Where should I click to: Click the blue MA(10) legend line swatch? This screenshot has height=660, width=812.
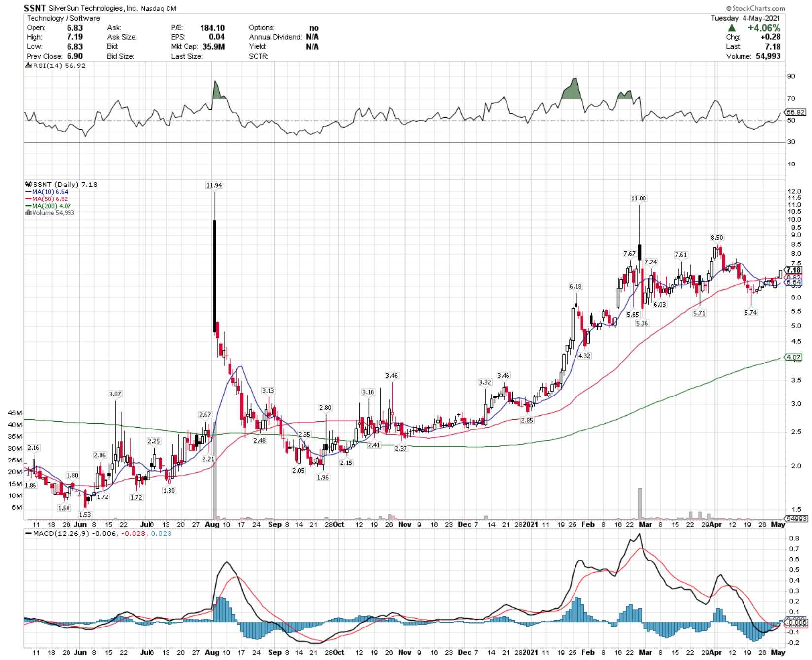pyautogui.click(x=28, y=192)
